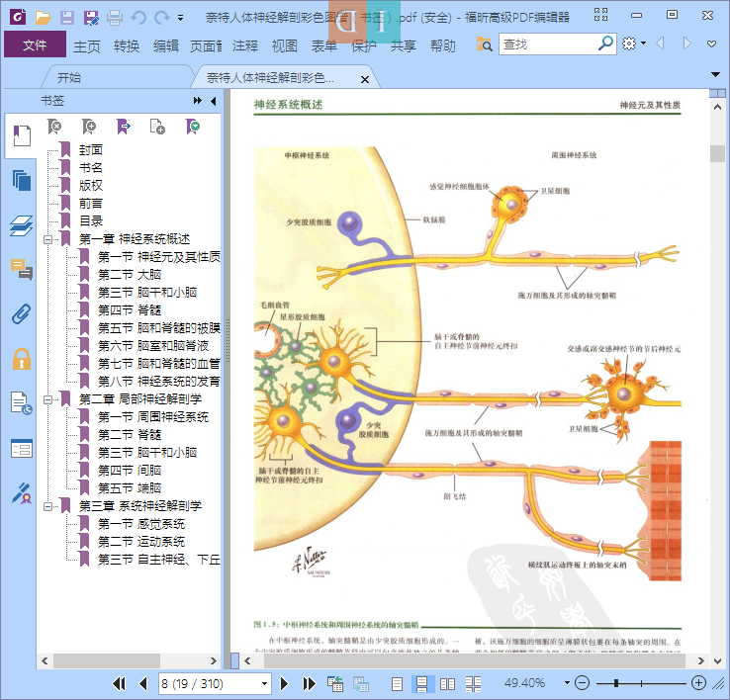
Task: Select continuous facing view mode
Action: 473,684
